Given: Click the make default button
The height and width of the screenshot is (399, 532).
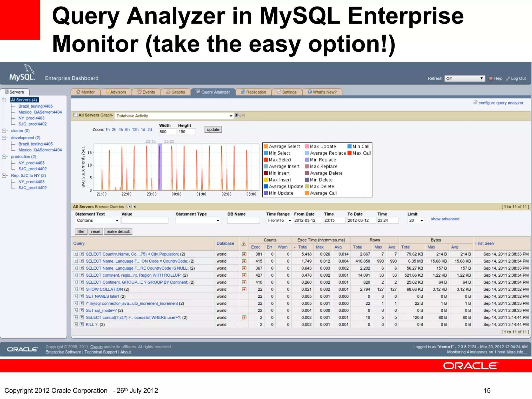Looking at the screenshot, I should 118,231.
